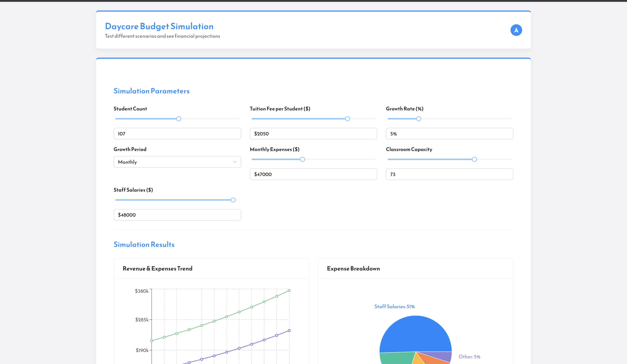The image size is (627, 364).
Task: Click the Growth Rate input showing 5%
Action: click(449, 134)
